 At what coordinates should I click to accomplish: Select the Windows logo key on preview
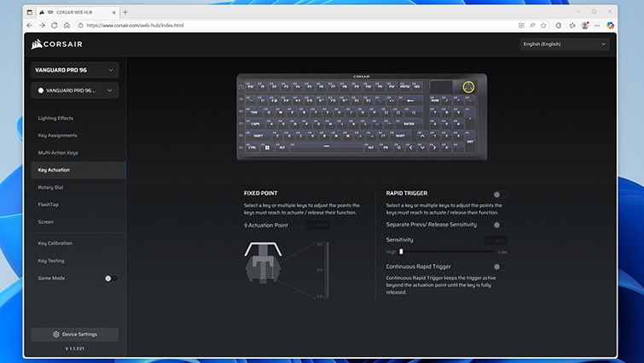click(x=267, y=147)
